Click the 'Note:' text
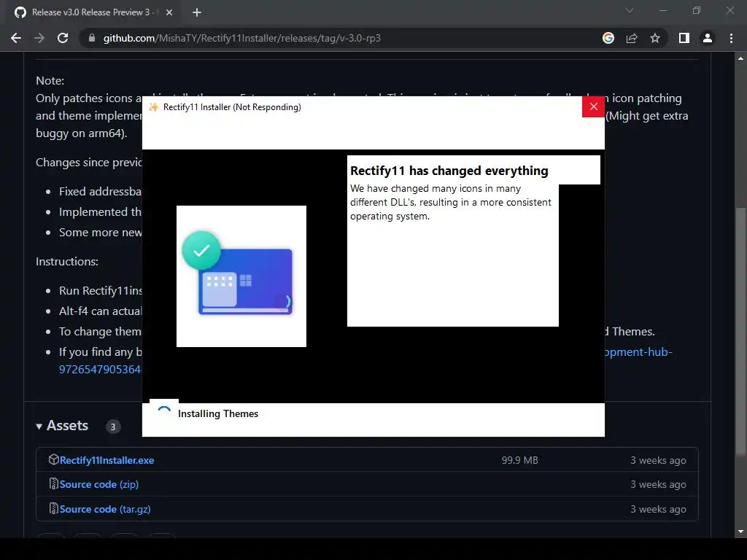Screen dimensions: 747x560 coord(50,80)
